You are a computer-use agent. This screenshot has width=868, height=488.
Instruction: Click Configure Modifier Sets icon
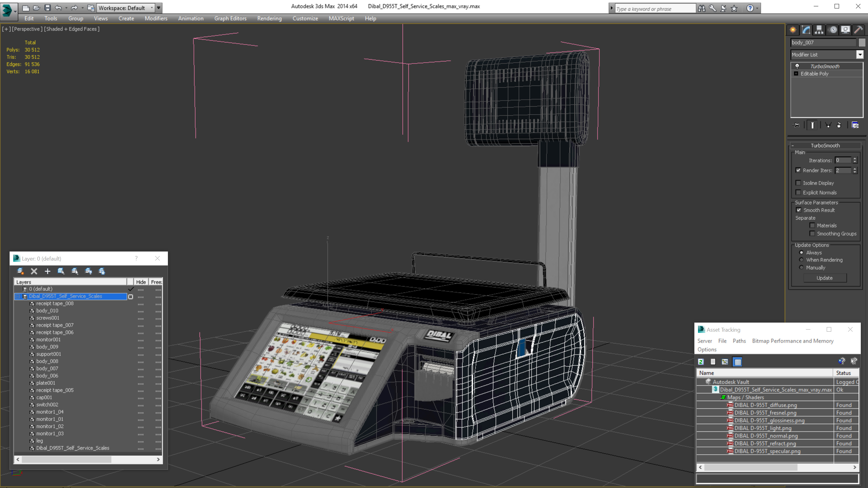click(x=855, y=125)
